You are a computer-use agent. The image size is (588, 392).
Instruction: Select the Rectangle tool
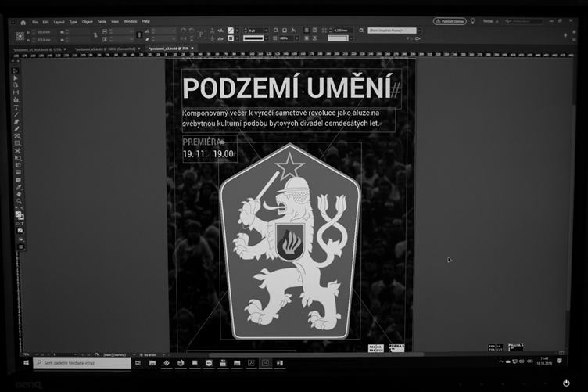[x=17, y=143]
